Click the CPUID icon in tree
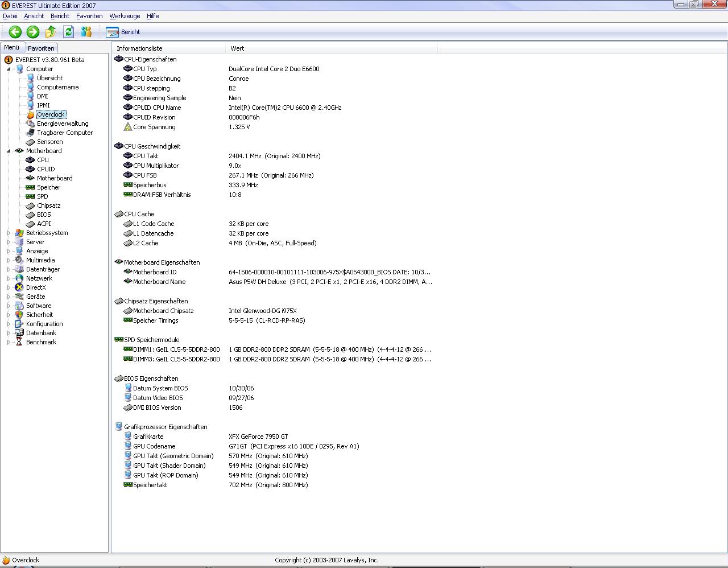This screenshot has height=568, width=728. [x=30, y=169]
